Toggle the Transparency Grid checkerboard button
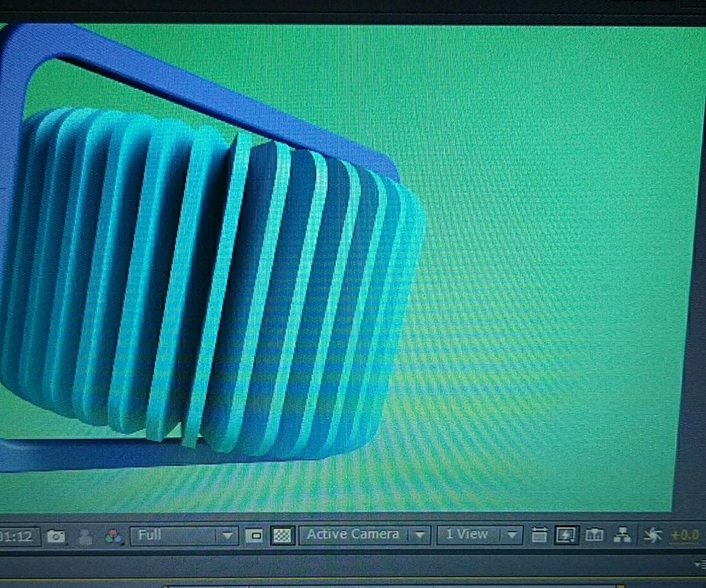 [282, 535]
